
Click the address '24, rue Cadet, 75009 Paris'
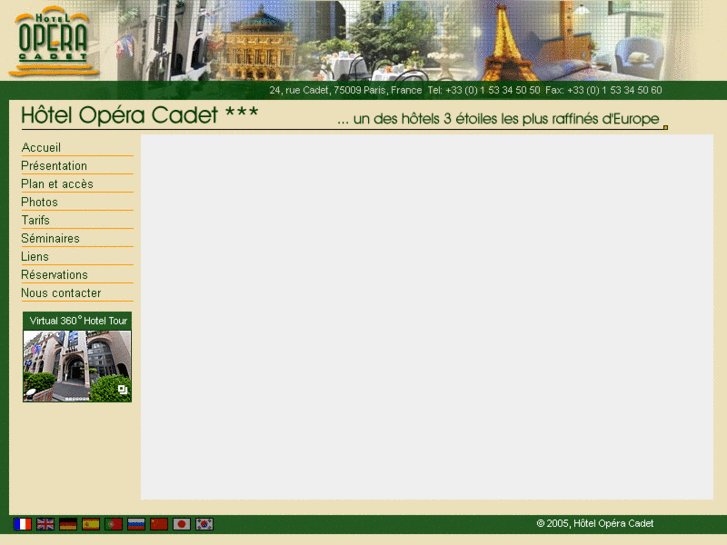click(346, 90)
